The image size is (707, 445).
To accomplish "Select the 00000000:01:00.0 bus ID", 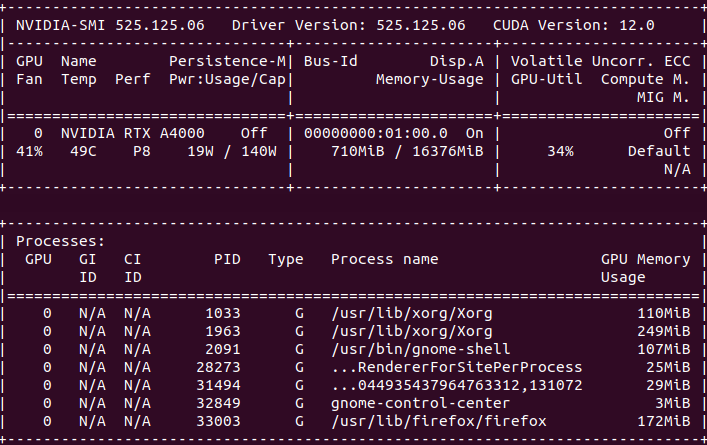I will coord(376,133).
